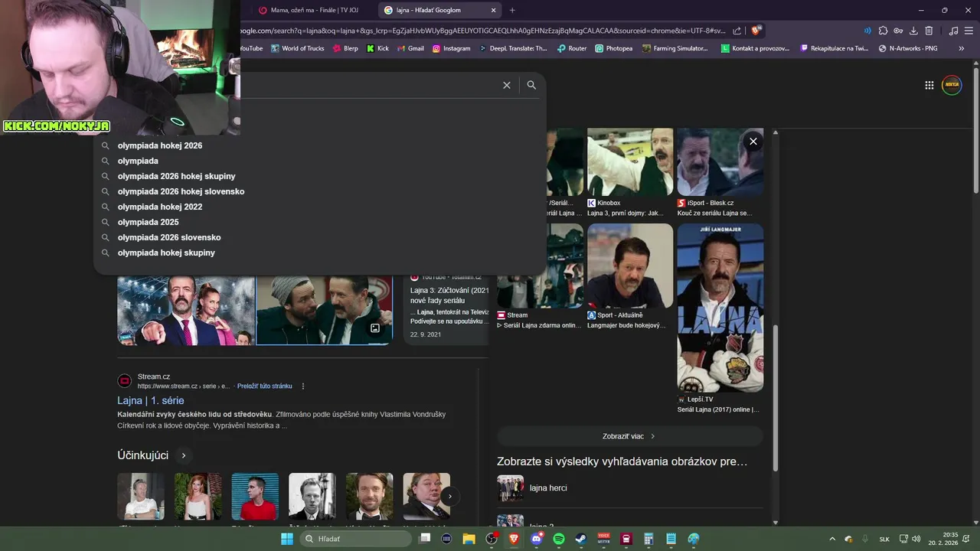Open the taskbar volume control
980x551 pixels.
pyautogui.click(x=916, y=539)
